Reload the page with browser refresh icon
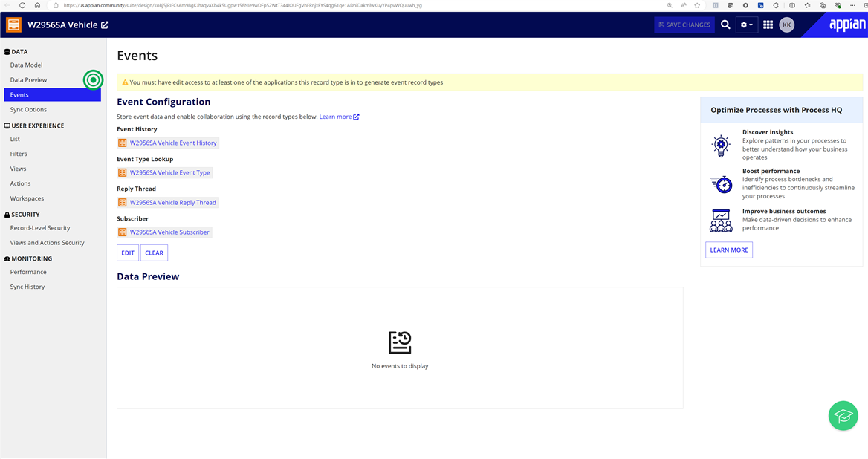868x459 pixels. [x=22, y=5]
